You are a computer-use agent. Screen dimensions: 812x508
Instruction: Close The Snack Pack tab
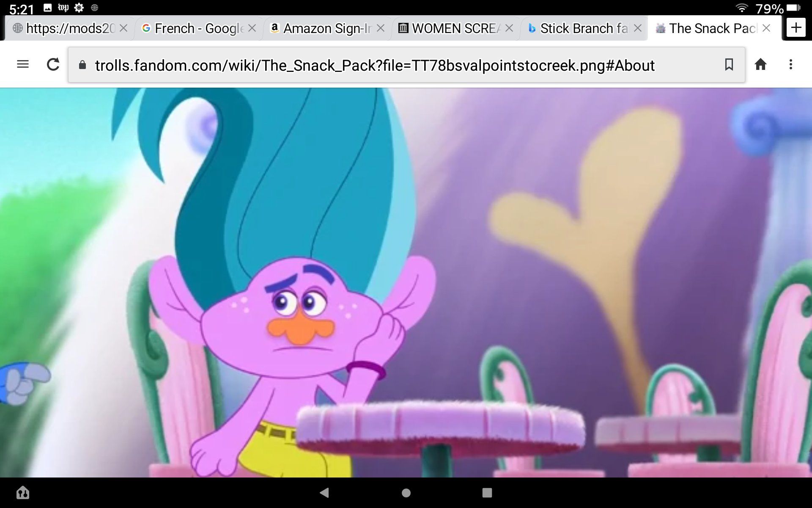pos(766,28)
